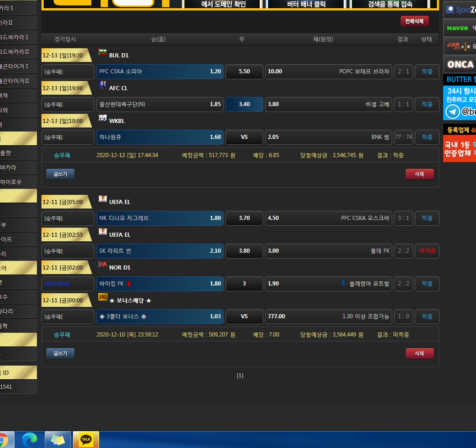Open the 하이로우 sidebar menu item

pos(18,182)
